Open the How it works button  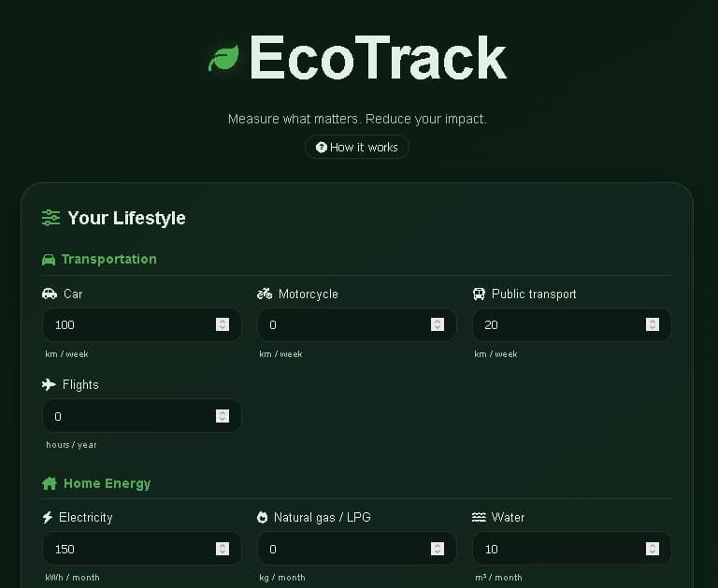[x=357, y=147]
